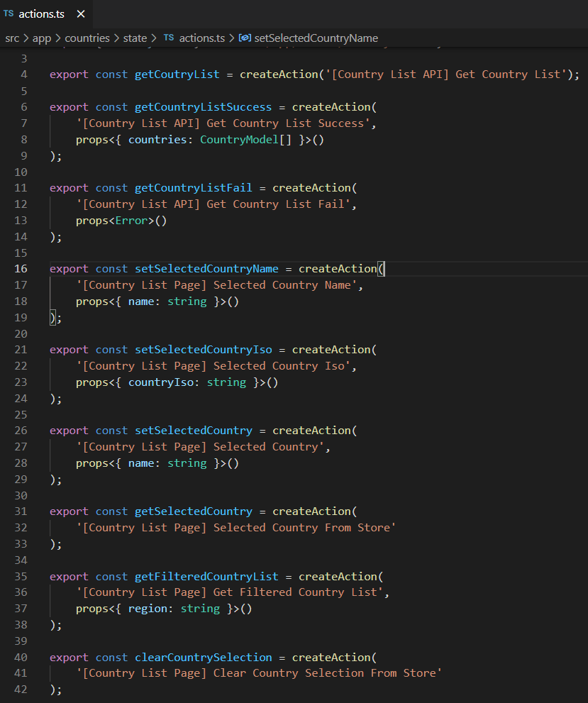Open the src breadcrumb folder
The width and height of the screenshot is (588, 703).
tap(12, 38)
